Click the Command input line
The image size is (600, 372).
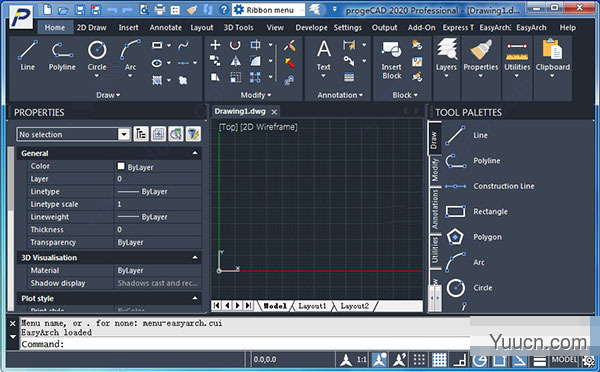pyautogui.click(x=245, y=344)
